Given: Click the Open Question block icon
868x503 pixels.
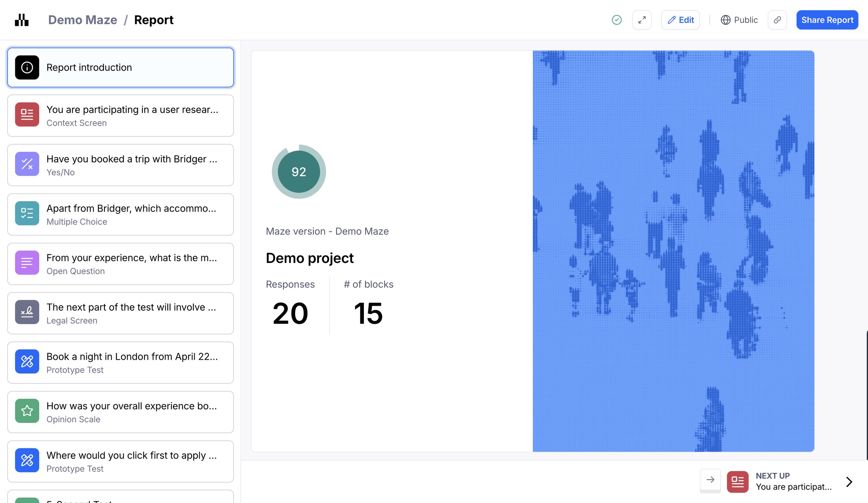Looking at the screenshot, I should click(27, 263).
